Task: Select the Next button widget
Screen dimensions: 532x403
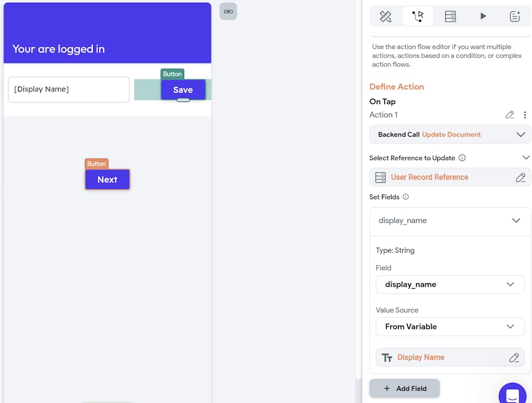Action: point(107,179)
